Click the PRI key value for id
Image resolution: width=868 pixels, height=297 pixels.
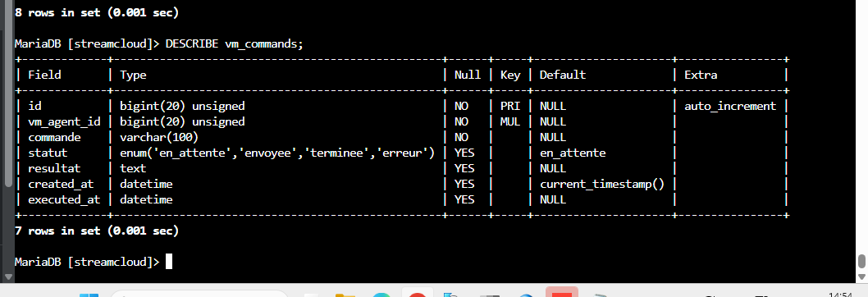tap(509, 106)
